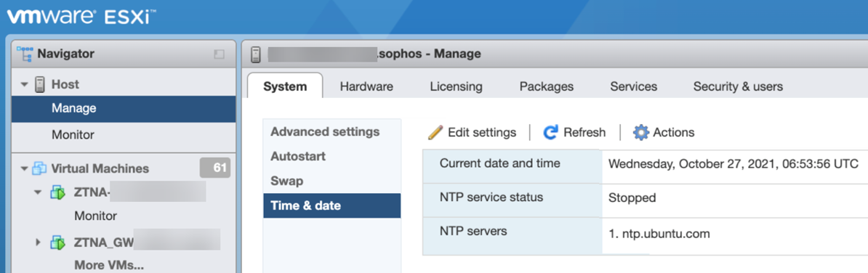Open the Services tab
This screenshot has height=273, width=868.
pyautogui.click(x=634, y=86)
